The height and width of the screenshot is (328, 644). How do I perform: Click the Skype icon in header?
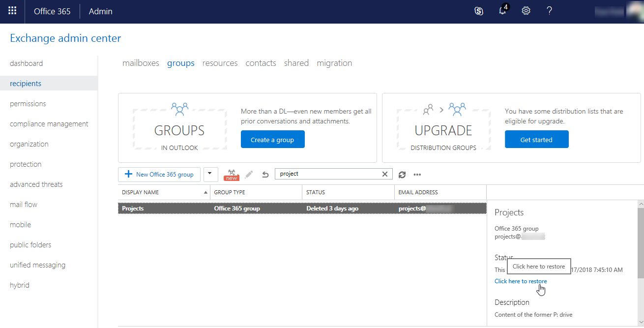pos(479,11)
